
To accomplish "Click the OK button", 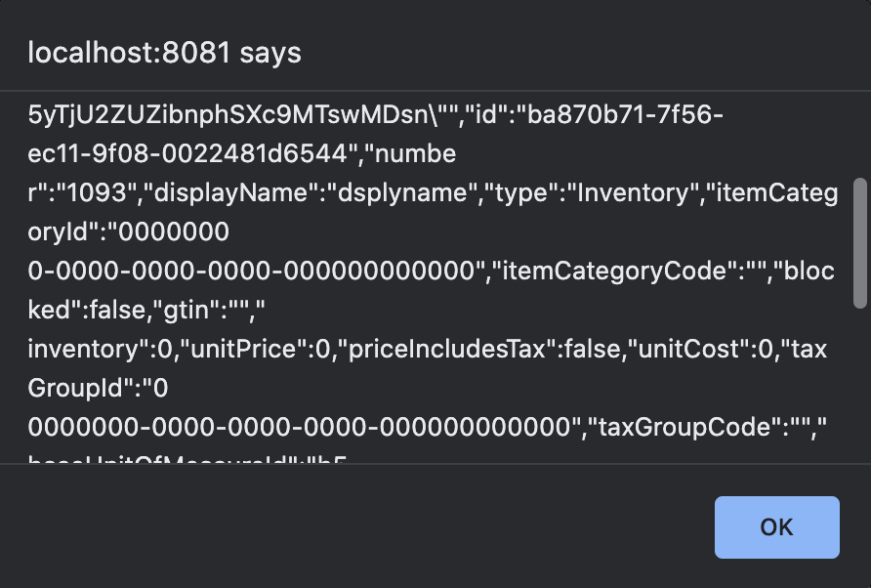I will tap(776, 527).
